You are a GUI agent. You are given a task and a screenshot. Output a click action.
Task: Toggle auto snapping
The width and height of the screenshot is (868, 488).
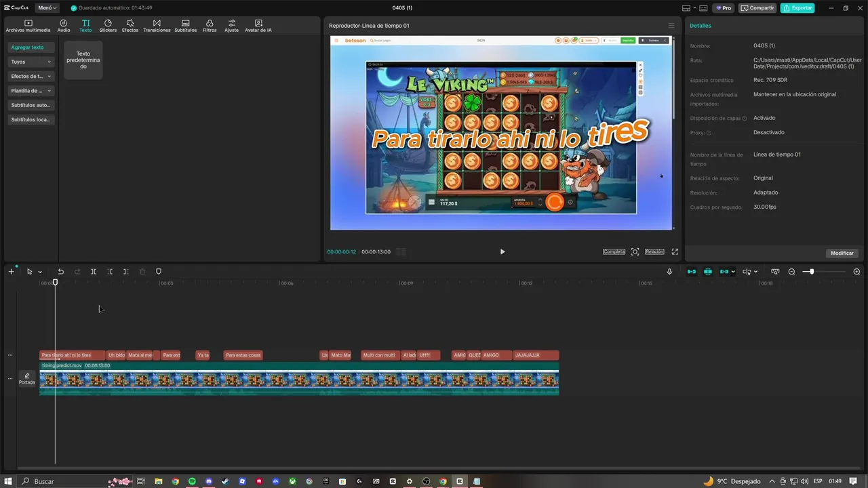click(x=708, y=271)
